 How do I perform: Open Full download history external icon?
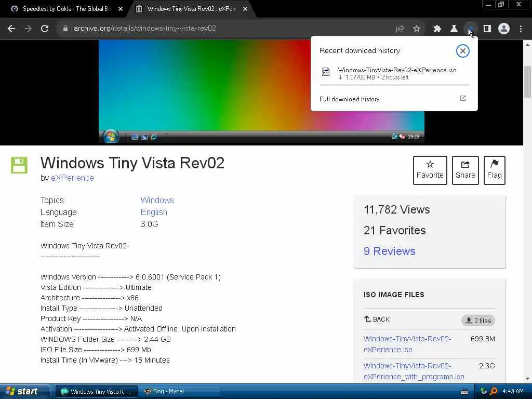pos(463,98)
